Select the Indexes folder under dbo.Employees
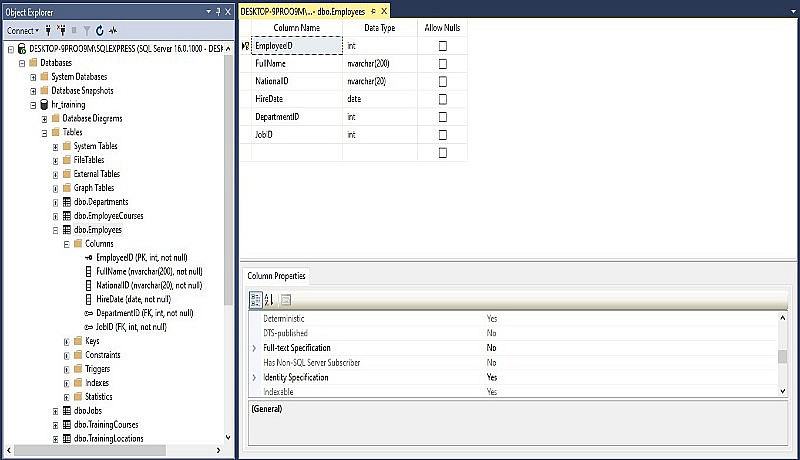Image resolution: width=800 pixels, height=460 pixels. 96,382
